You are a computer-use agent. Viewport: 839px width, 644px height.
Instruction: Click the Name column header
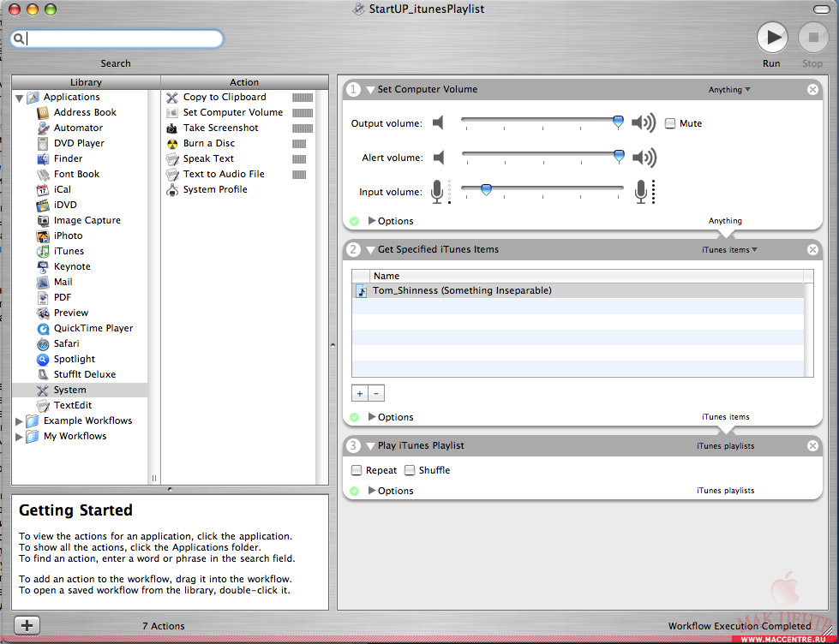pyautogui.click(x=586, y=276)
